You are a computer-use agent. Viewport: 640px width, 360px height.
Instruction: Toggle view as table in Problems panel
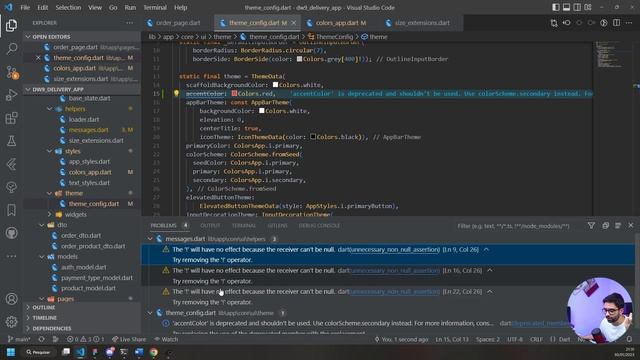(x=618, y=225)
